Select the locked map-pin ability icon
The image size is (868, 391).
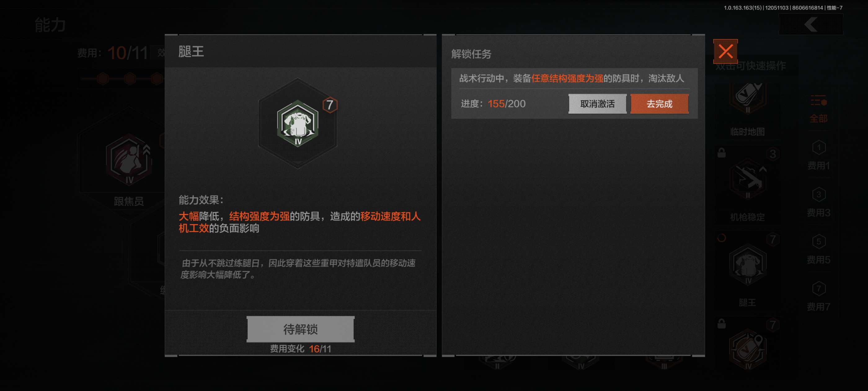pos(747,350)
